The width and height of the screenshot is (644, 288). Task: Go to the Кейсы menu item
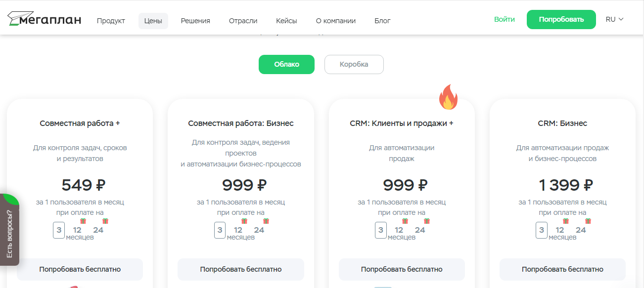point(286,21)
